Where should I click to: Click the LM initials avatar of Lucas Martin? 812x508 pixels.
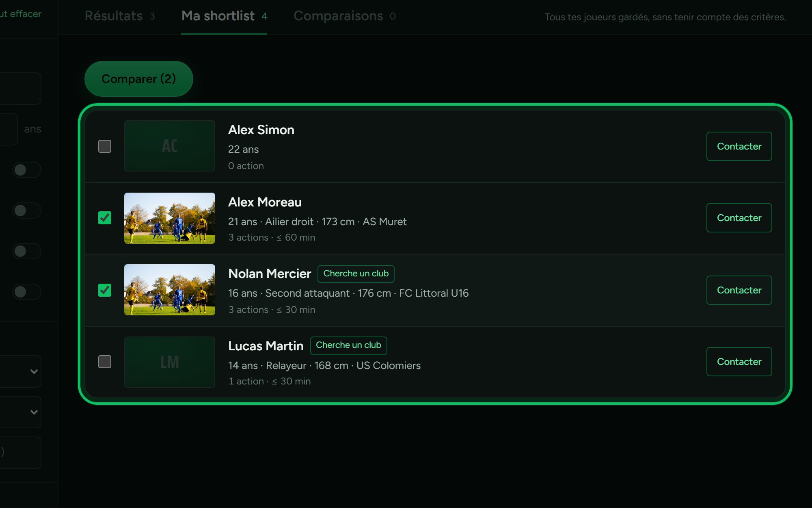pyautogui.click(x=170, y=362)
